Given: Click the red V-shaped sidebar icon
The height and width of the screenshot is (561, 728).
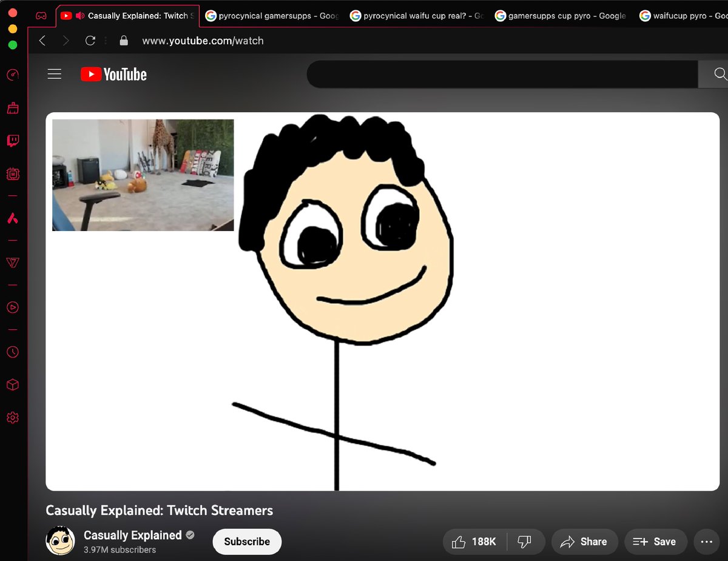Looking at the screenshot, I should [x=13, y=263].
